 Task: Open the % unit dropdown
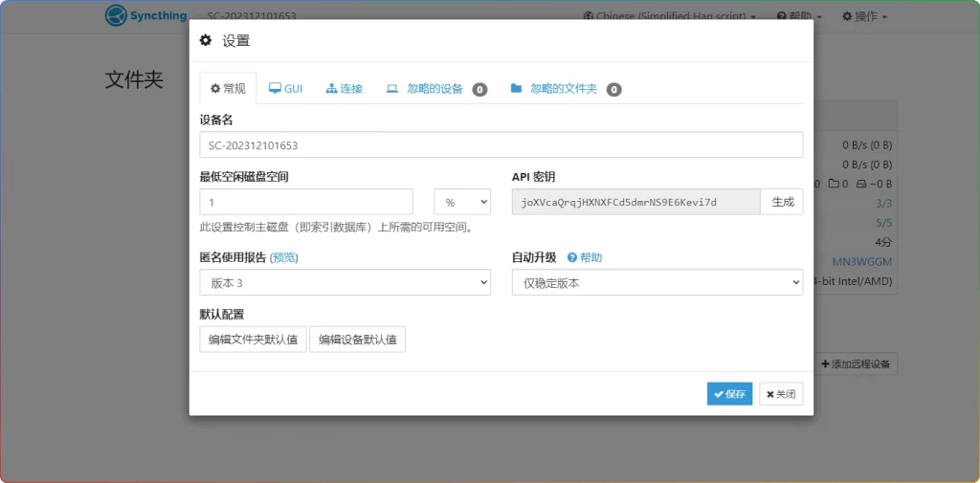click(x=462, y=202)
